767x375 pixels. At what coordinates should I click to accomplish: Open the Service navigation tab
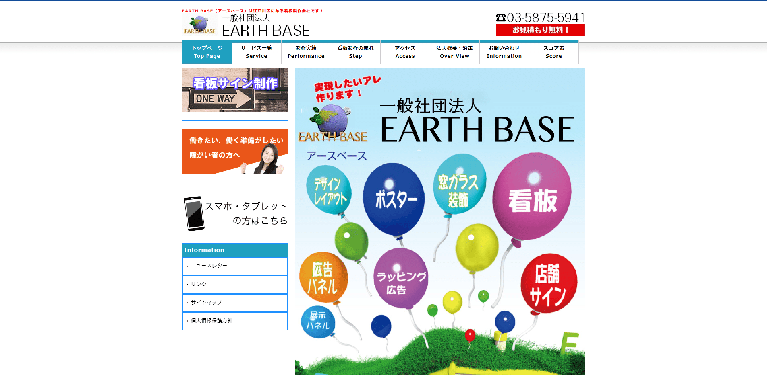(256, 52)
